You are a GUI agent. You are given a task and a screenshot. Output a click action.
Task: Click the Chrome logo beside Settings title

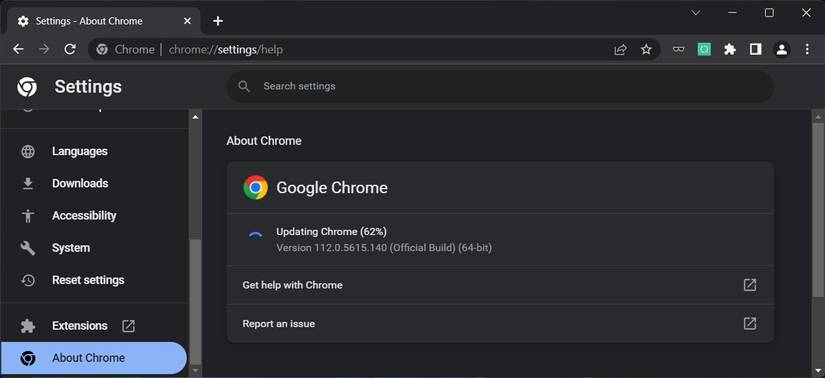tap(27, 87)
